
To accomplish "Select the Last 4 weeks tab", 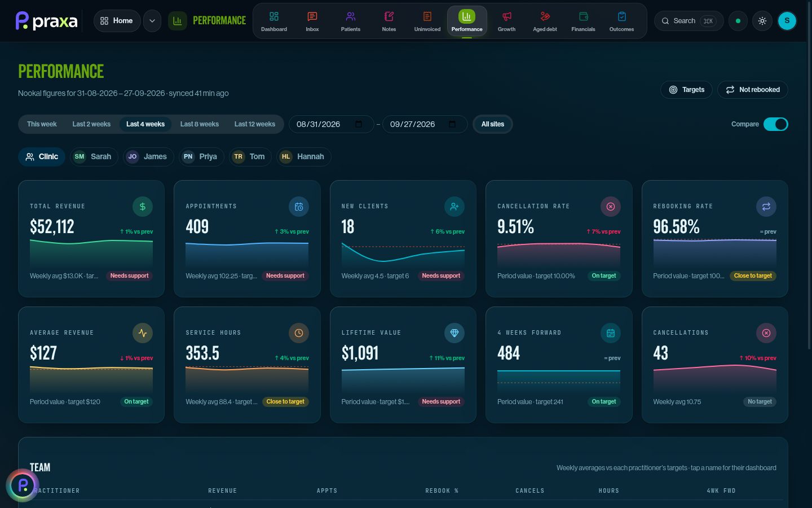I will pos(145,124).
